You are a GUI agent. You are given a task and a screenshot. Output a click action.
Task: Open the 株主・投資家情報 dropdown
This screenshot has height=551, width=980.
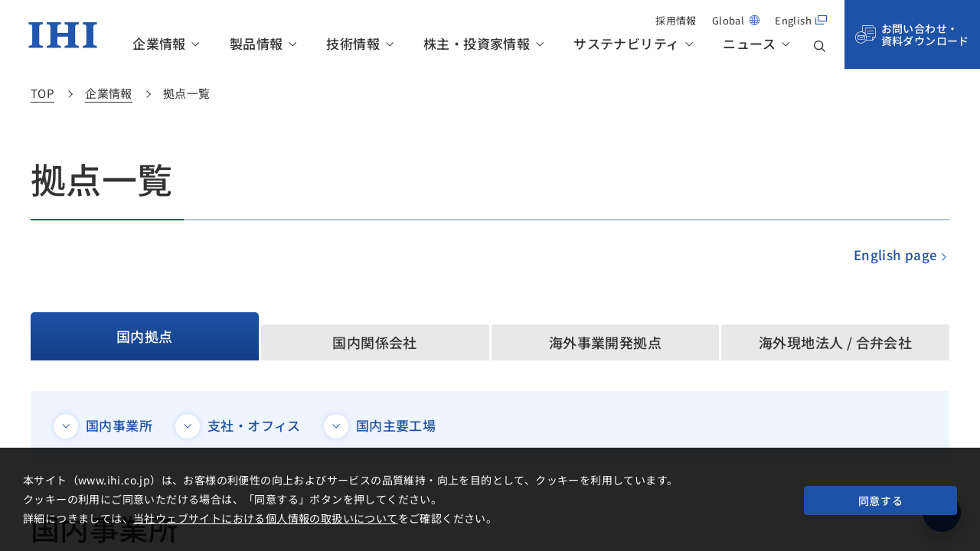point(483,44)
